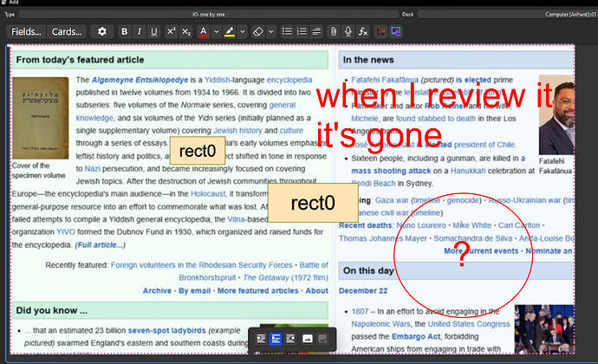
Task: Insert an ordered numbered list
Action: (303, 31)
